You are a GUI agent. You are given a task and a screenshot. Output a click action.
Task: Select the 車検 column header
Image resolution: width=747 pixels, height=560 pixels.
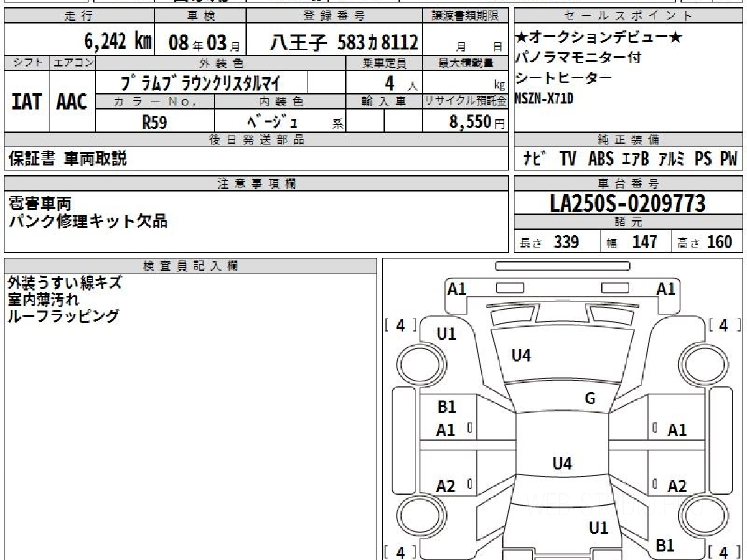[x=201, y=16]
